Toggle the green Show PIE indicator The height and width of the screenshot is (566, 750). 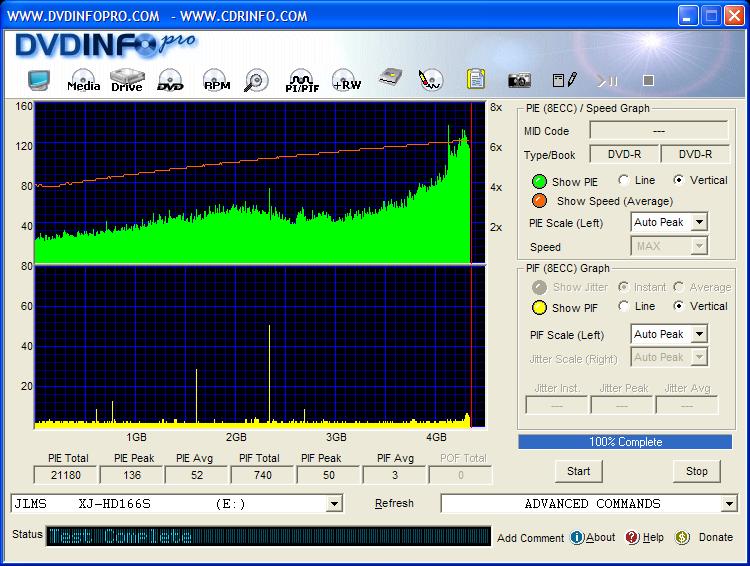coord(540,182)
